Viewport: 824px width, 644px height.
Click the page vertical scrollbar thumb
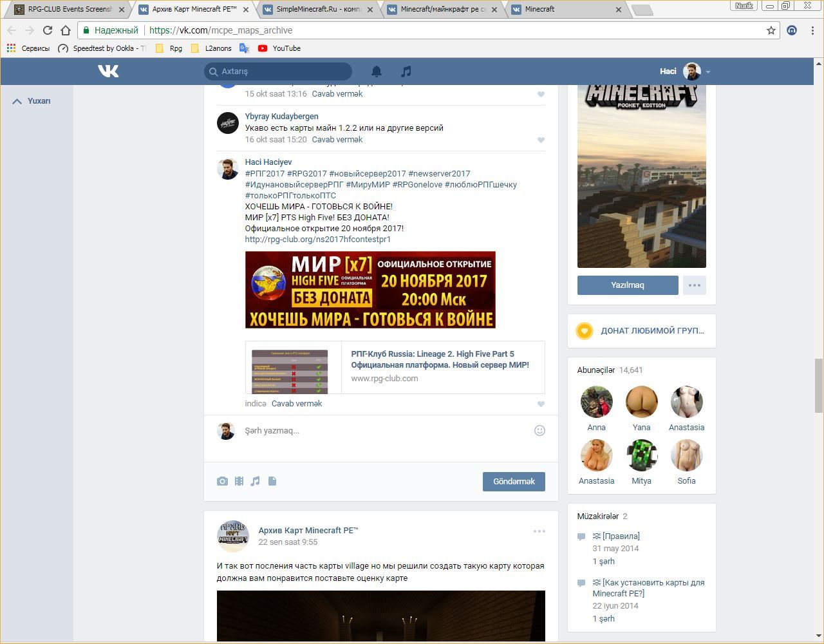(819, 385)
